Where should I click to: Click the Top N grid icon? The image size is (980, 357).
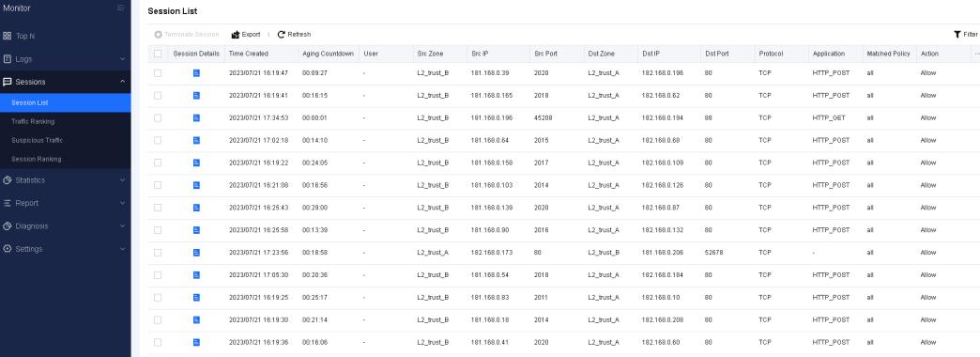pos(8,37)
